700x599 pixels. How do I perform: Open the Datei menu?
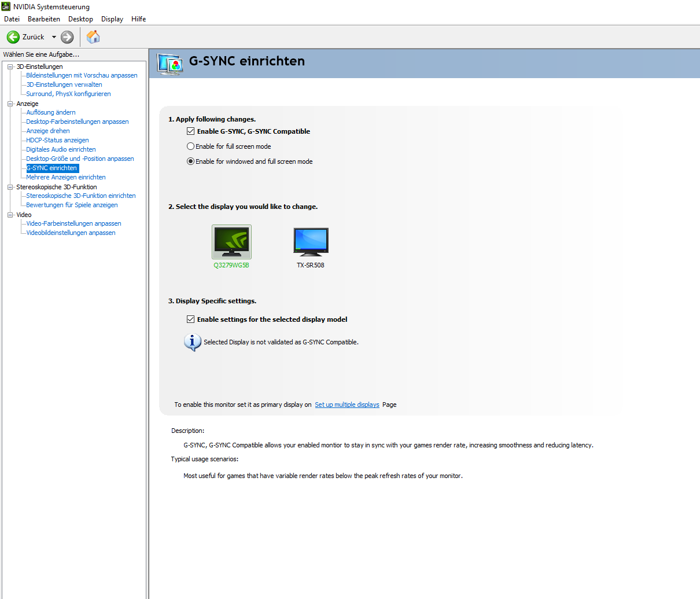coord(12,19)
